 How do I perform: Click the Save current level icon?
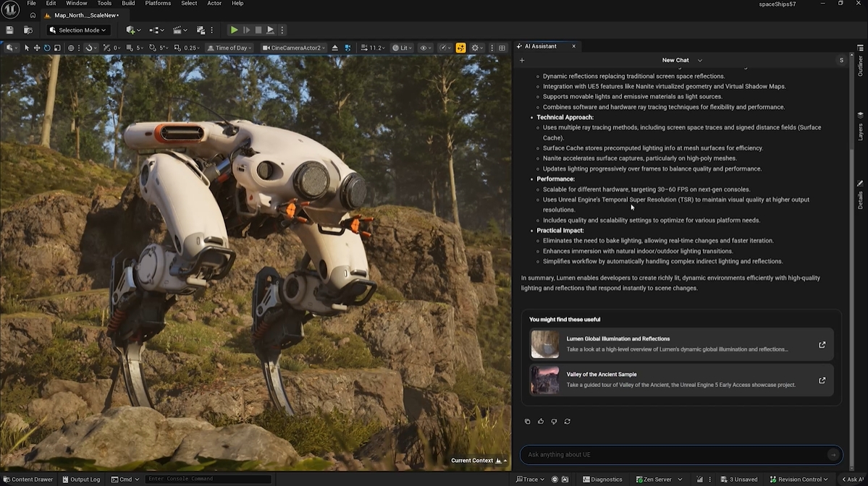pos(9,30)
